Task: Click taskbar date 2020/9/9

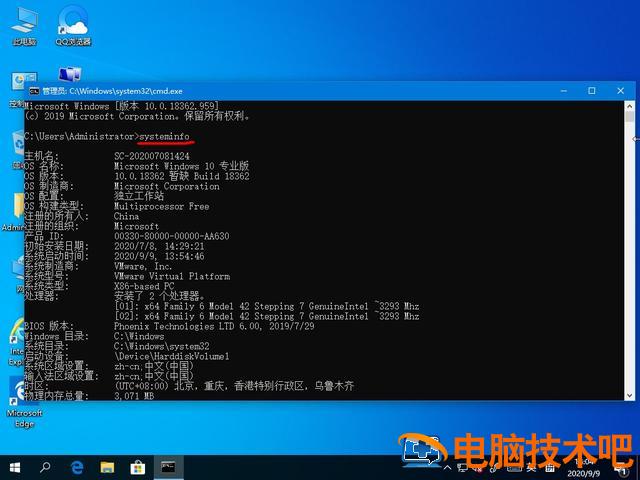Action: [x=583, y=474]
